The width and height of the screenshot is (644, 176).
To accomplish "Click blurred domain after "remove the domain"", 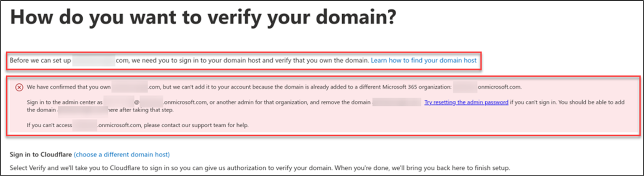I will (397, 102).
